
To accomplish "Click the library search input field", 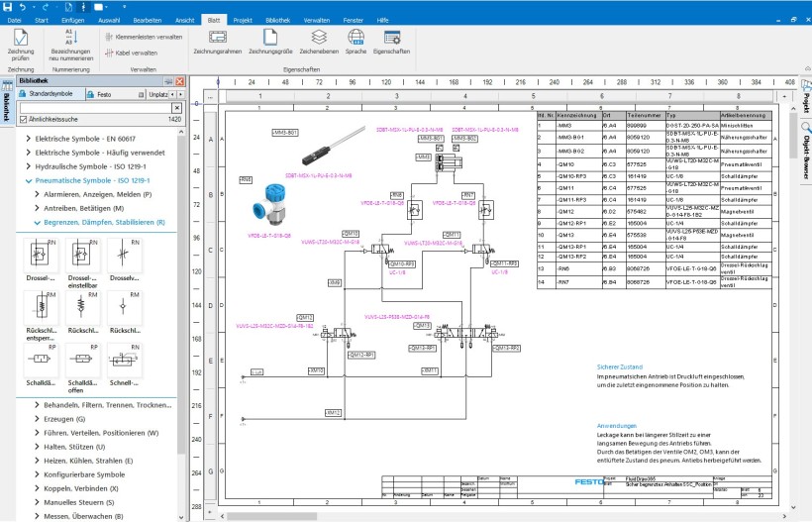I will point(96,108).
